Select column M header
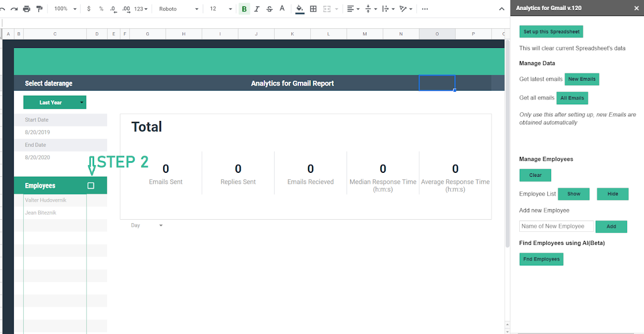644x334 pixels. (365, 34)
